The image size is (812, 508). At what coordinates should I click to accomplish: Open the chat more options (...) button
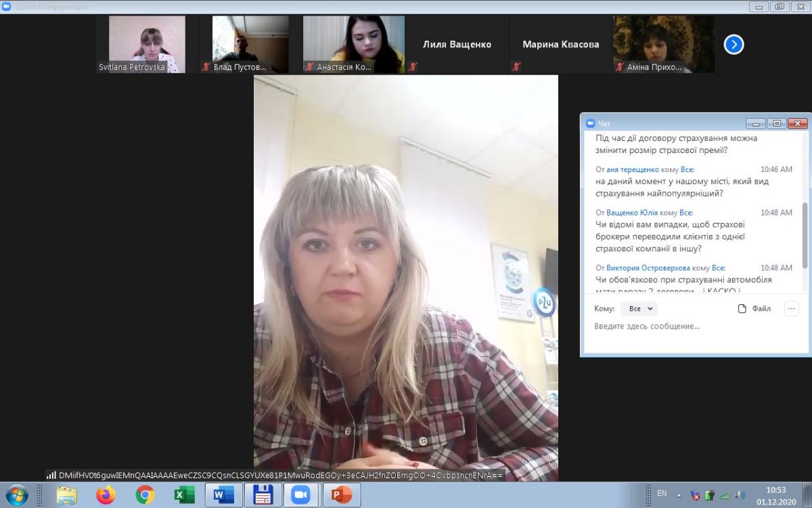tap(791, 308)
